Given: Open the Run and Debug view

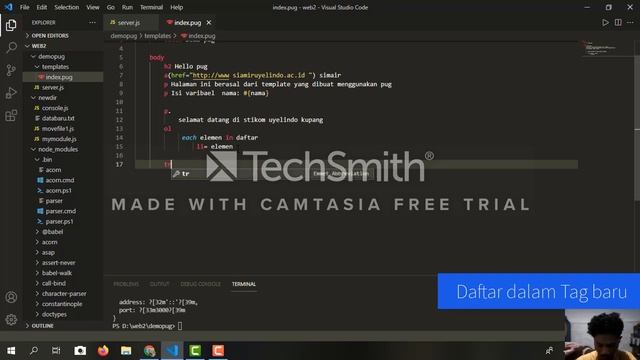Looking at the screenshot, I should click(11, 93).
